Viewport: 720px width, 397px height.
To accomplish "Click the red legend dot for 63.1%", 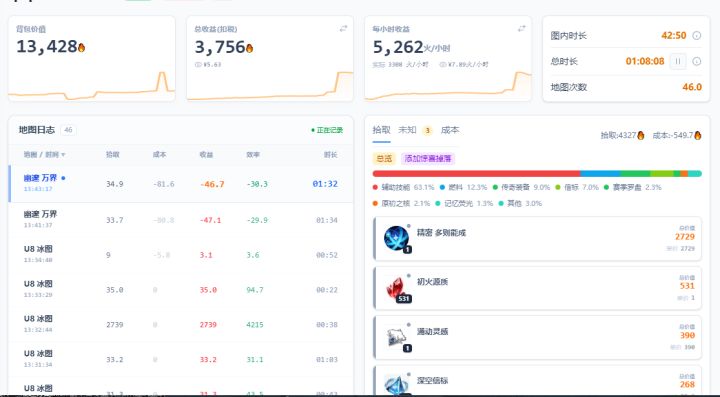I will point(375,188).
